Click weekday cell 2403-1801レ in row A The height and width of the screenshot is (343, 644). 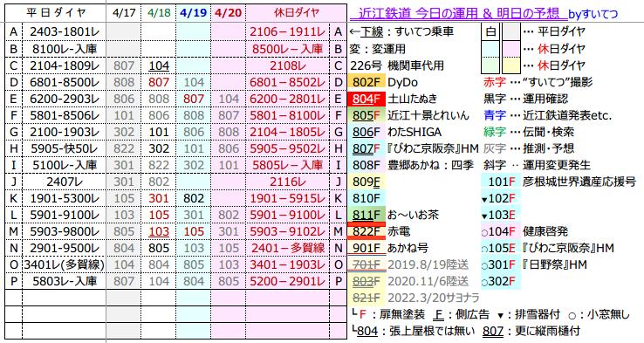tap(65, 32)
